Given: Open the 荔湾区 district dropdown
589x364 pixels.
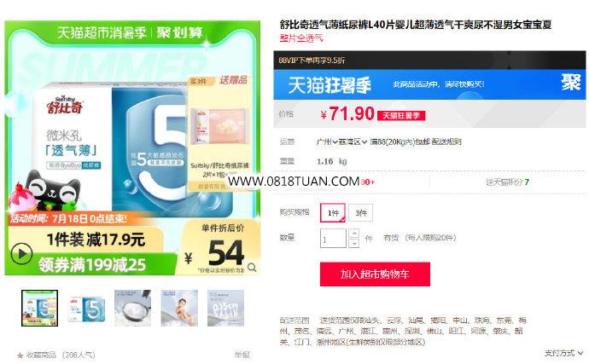Looking at the screenshot, I should point(353,142).
